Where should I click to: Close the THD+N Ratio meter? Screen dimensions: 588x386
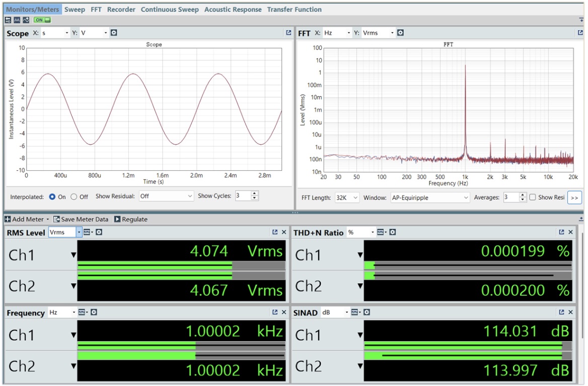(571, 232)
